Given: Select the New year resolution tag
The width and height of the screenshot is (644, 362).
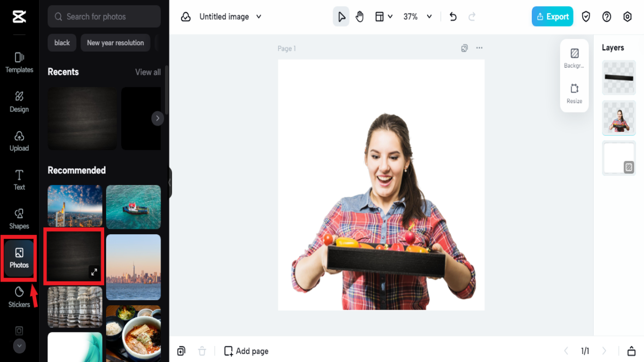Looking at the screenshot, I should pyautogui.click(x=115, y=43).
